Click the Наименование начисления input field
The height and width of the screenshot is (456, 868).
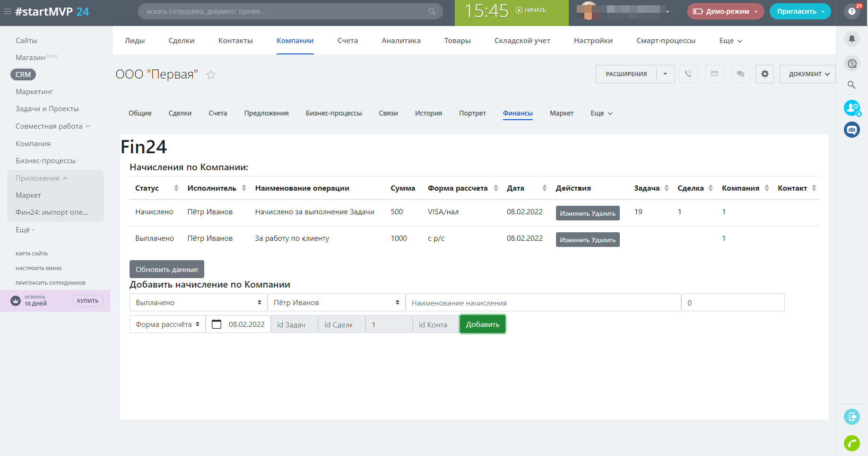[543, 303]
